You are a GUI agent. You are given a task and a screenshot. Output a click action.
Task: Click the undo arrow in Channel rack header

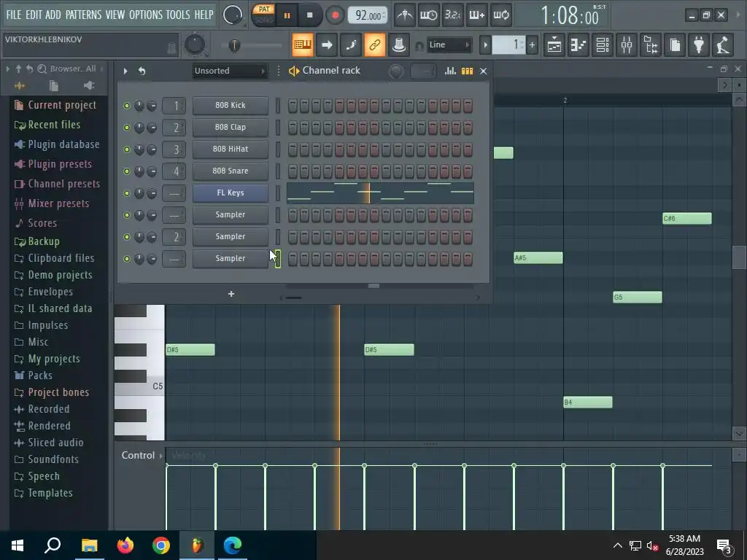[x=142, y=71]
